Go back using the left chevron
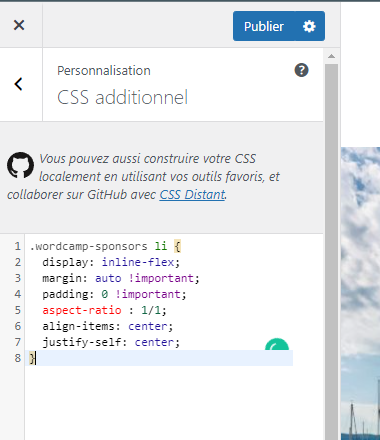The image size is (380, 440). [19, 84]
